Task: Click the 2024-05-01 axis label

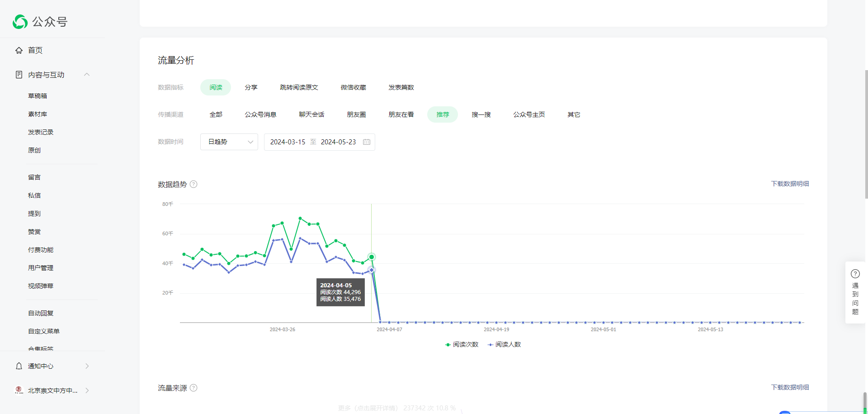Action: tap(604, 329)
